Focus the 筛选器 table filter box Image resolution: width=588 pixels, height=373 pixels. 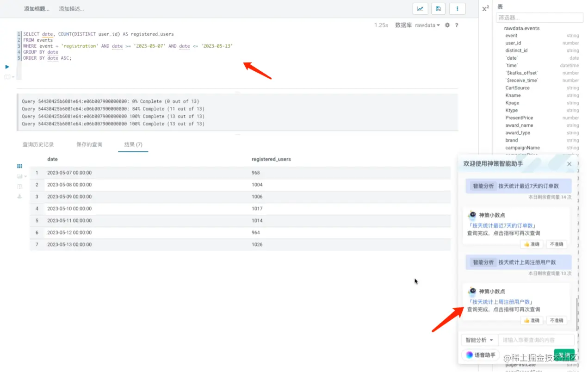[x=539, y=18]
